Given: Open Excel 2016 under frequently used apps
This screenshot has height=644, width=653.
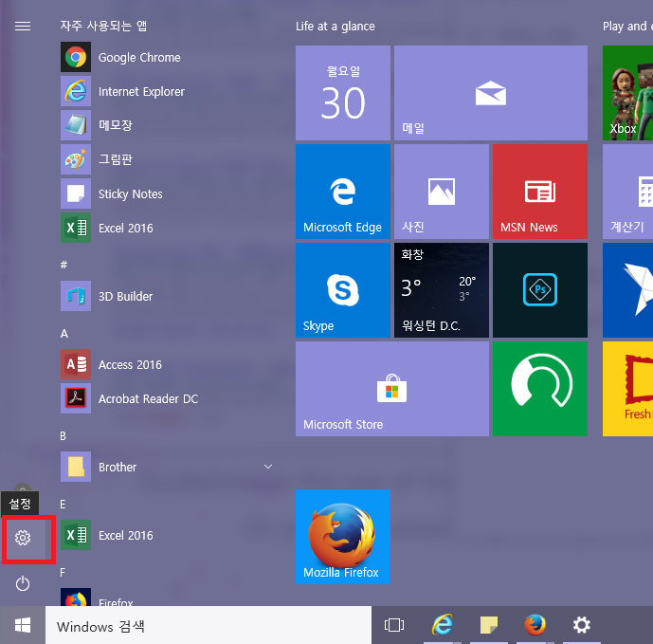Looking at the screenshot, I should [167, 228].
